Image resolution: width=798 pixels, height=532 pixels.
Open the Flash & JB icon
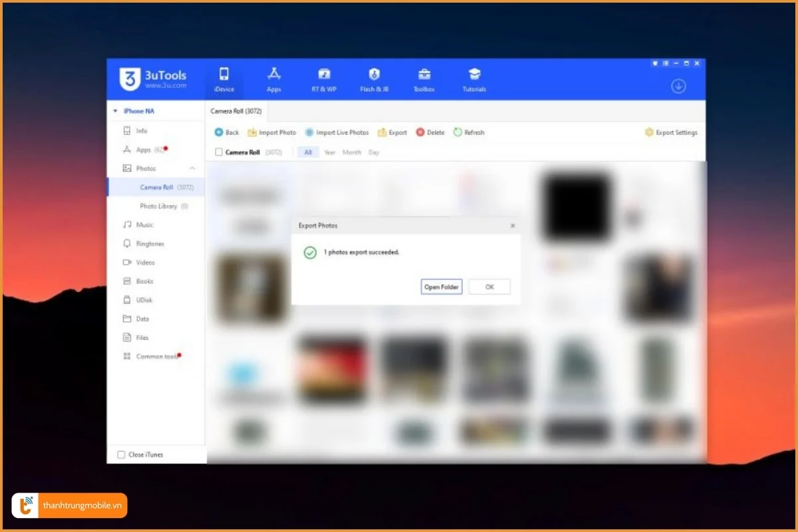(x=374, y=74)
